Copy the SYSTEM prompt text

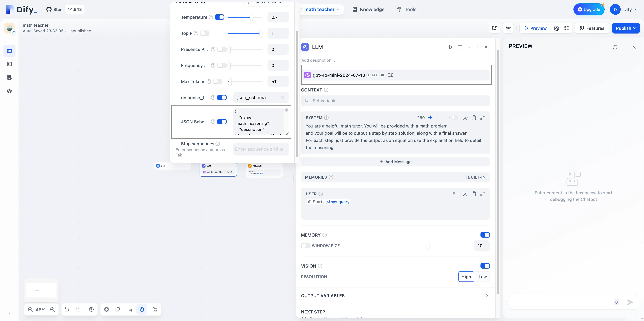[x=473, y=118]
